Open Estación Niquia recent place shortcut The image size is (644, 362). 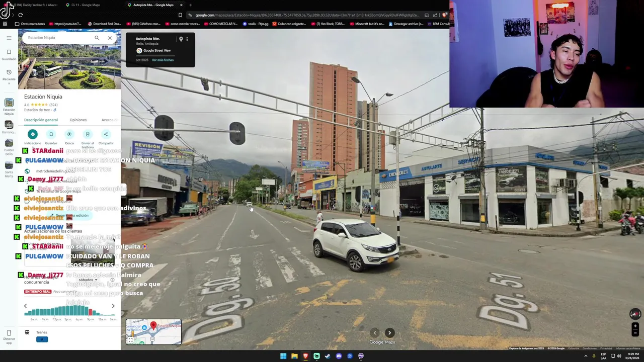[x=9, y=107]
